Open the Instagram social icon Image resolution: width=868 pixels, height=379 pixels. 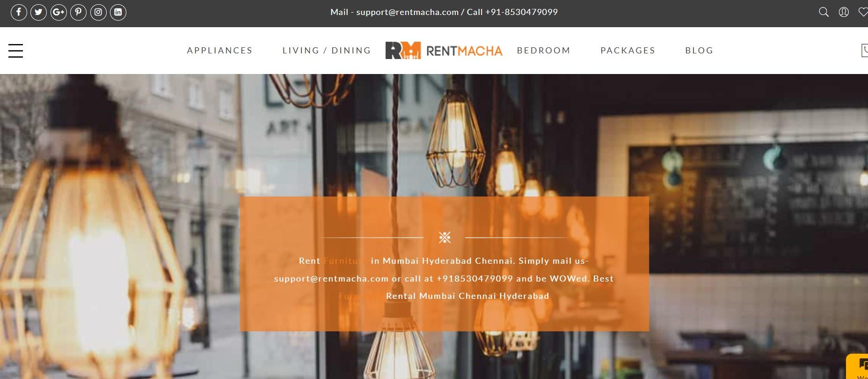point(98,12)
